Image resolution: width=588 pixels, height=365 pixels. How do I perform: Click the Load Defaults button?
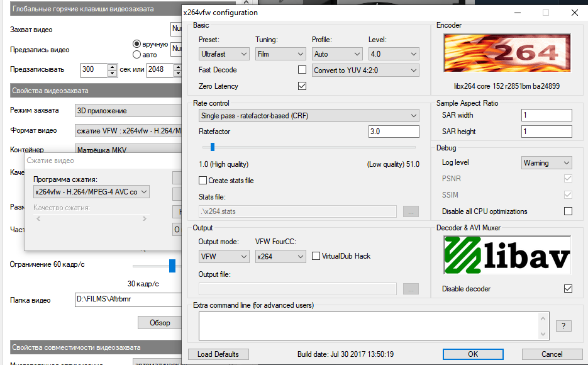click(218, 354)
